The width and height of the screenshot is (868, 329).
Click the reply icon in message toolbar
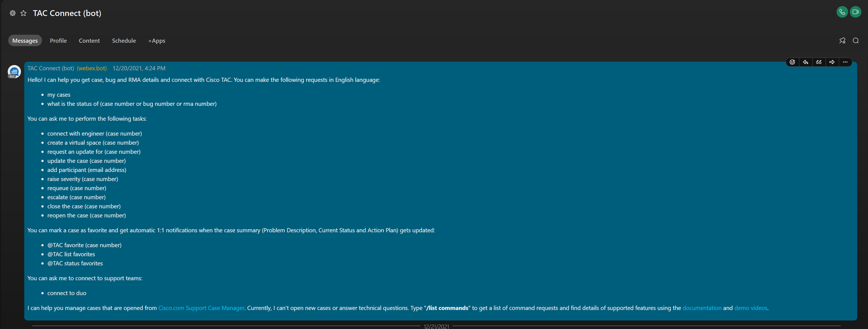click(805, 62)
